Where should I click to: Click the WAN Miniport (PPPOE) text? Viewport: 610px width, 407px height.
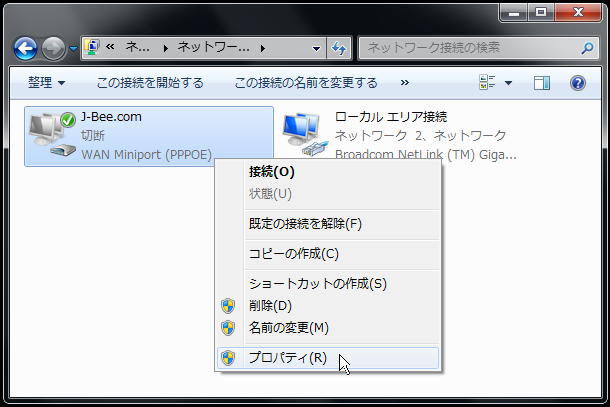coord(146,154)
